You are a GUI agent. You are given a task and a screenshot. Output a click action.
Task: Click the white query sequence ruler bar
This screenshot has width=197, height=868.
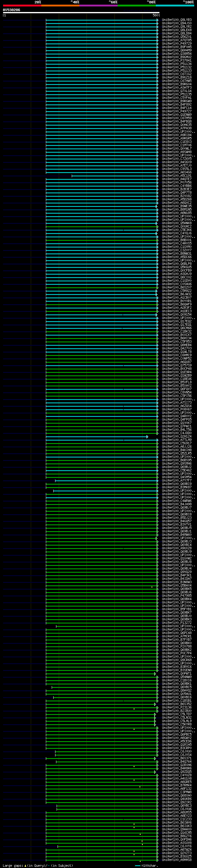tap(81, 12)
